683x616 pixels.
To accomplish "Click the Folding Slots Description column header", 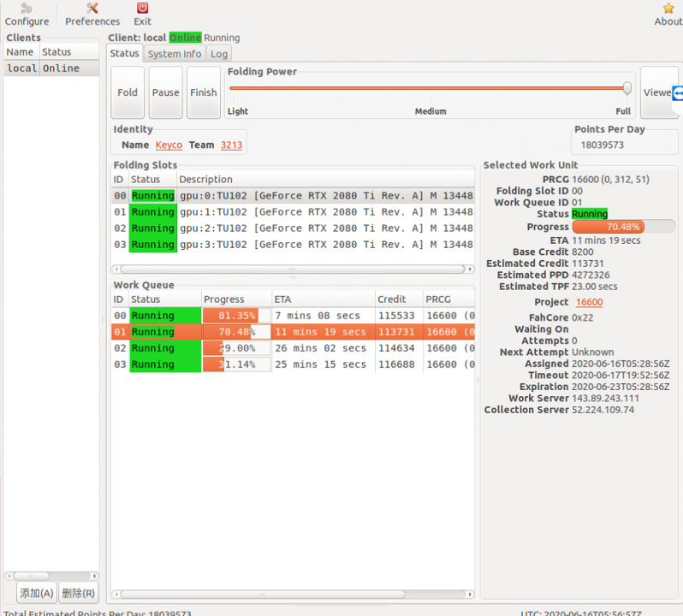I will pos(325,180).
